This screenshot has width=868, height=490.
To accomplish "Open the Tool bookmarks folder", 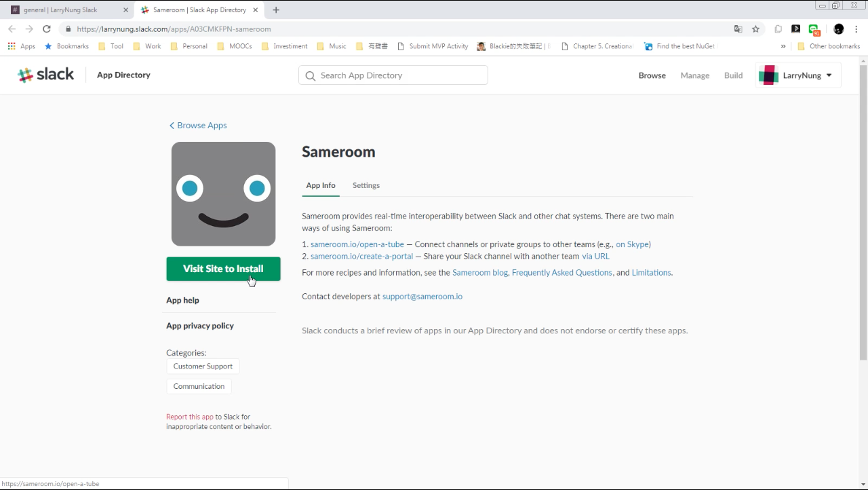I will (111, 46).
